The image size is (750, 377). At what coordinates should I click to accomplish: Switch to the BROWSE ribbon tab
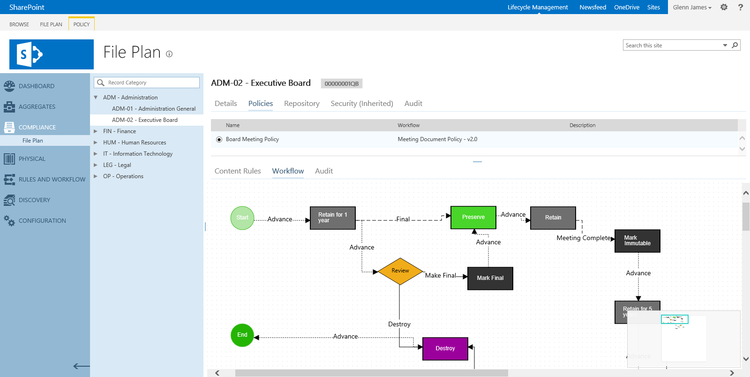click(x=19, y=24)
